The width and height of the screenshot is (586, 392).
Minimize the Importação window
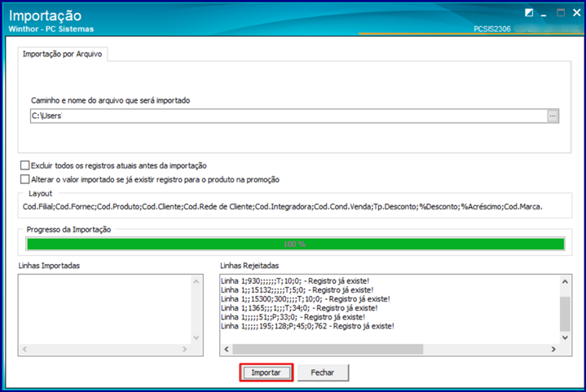coord(544,14)
